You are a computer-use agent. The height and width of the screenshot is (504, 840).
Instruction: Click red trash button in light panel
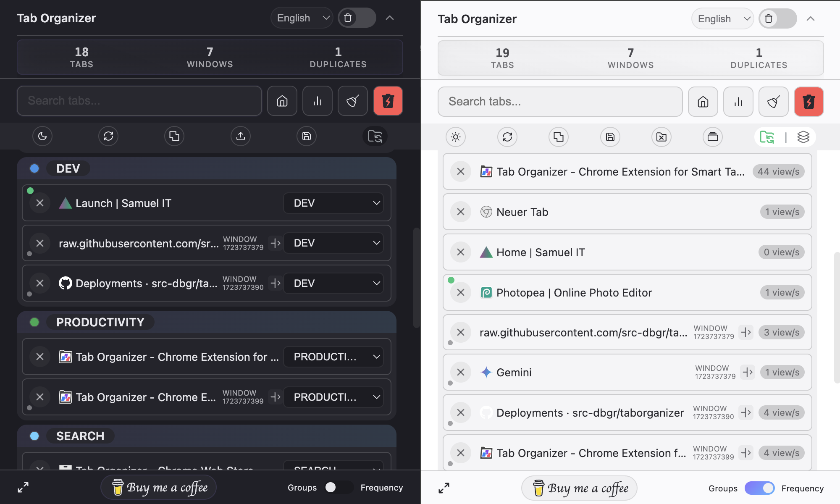pos(809,102)
